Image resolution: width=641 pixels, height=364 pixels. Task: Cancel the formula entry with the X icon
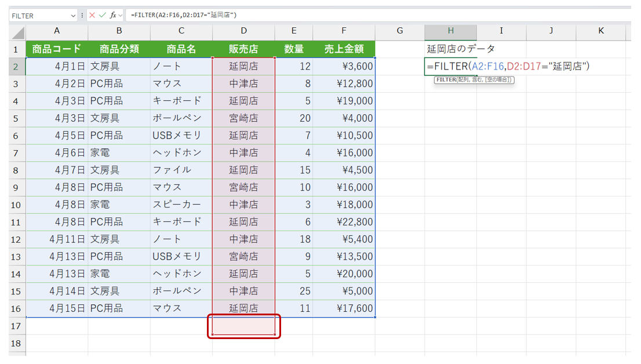(x=92, y=15)
